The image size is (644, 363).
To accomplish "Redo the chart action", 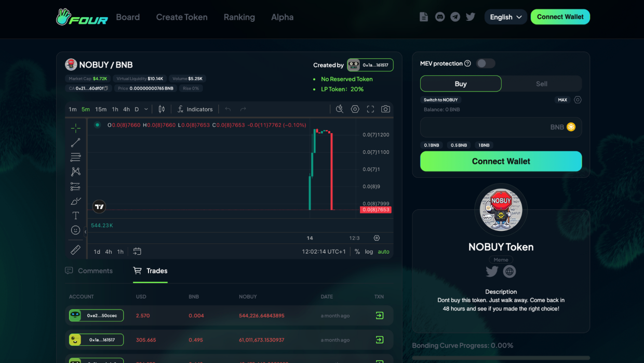I will (243, 109).
